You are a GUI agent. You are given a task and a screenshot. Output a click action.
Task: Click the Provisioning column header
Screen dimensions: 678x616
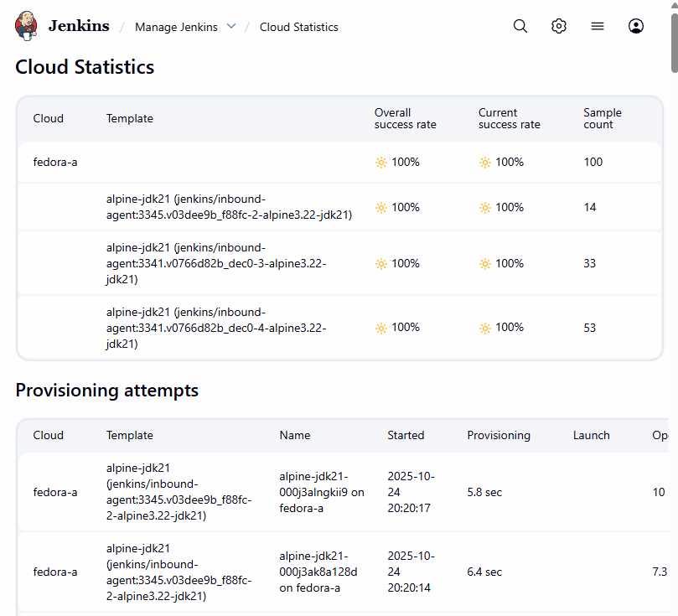(x=499, y=435)
